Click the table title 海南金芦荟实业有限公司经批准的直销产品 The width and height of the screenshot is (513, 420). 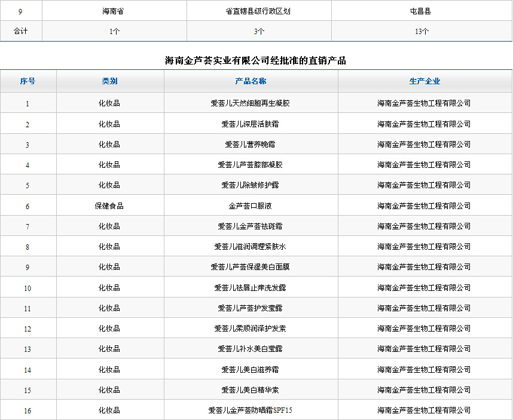256,60
